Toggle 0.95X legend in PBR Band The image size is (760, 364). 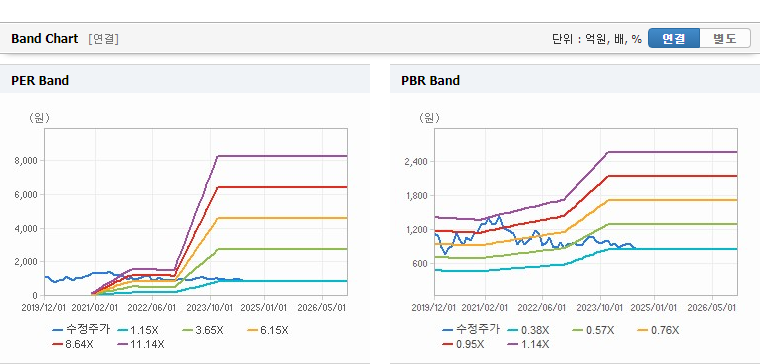pos(463,344)
